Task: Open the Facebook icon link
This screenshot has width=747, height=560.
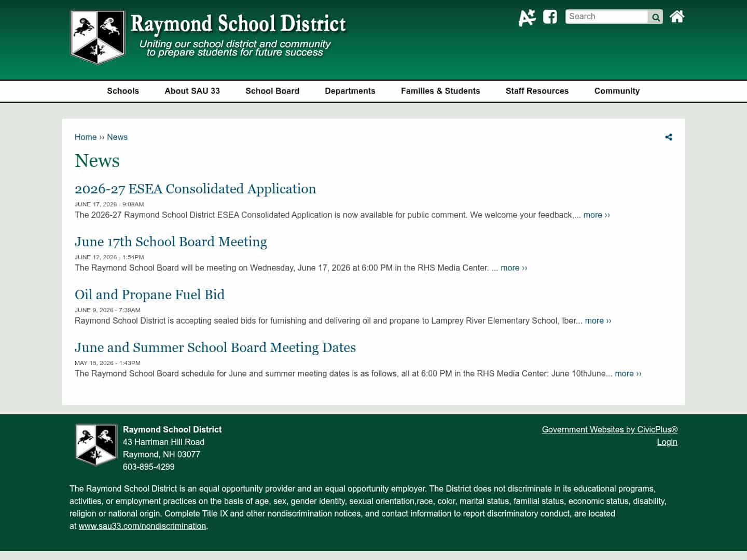Action: [x=550, y=17]
